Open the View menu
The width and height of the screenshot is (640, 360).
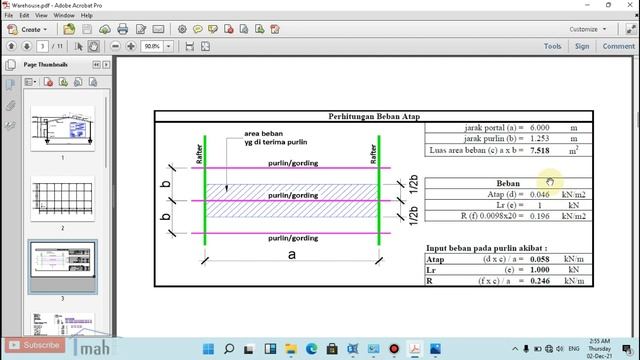tap(41, 15)
